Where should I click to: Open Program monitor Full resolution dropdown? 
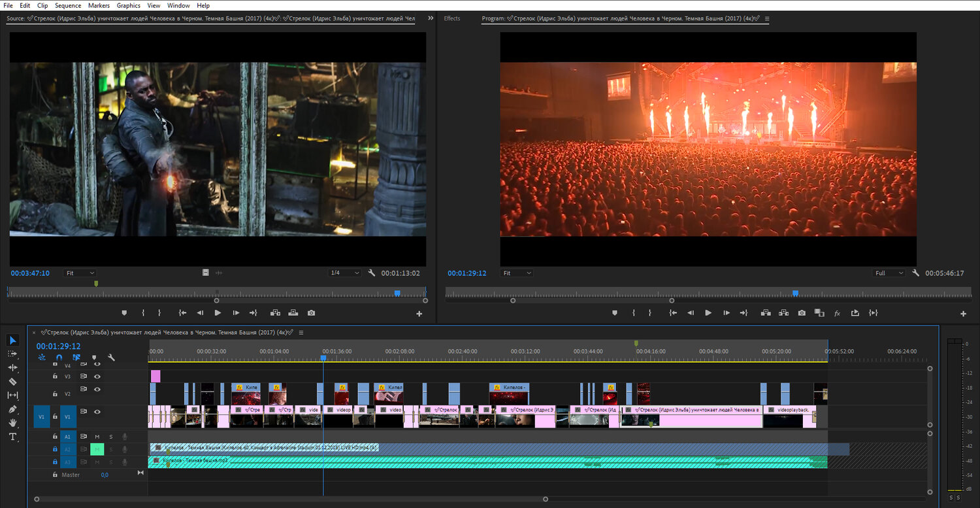[889, 273]
